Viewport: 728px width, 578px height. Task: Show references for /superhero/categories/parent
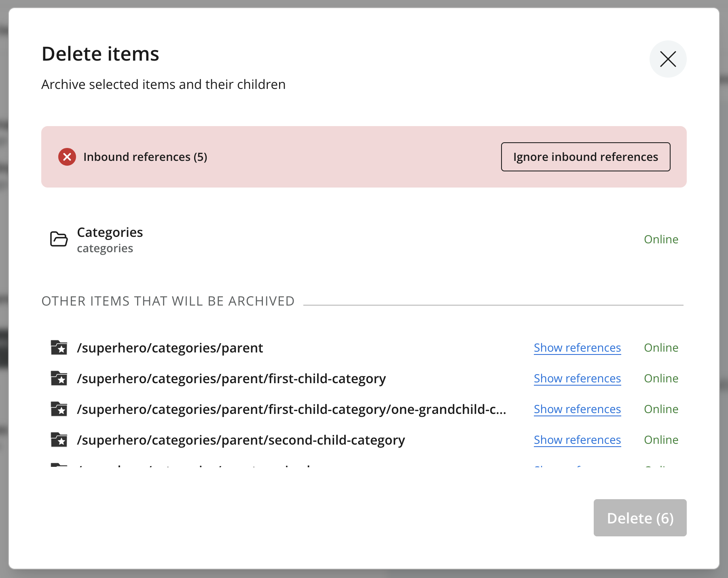pyautogui.click(x=577, y=348)
